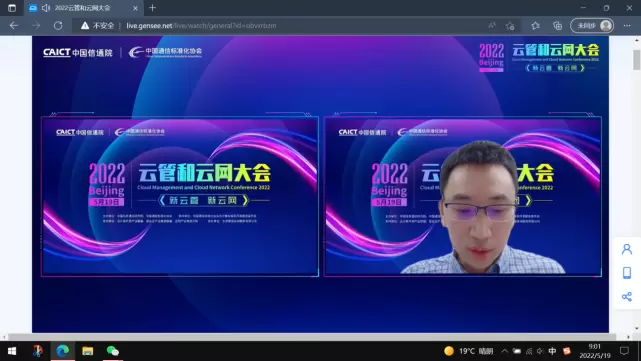Open the tab actions menu icon

(x=12, y=8)
